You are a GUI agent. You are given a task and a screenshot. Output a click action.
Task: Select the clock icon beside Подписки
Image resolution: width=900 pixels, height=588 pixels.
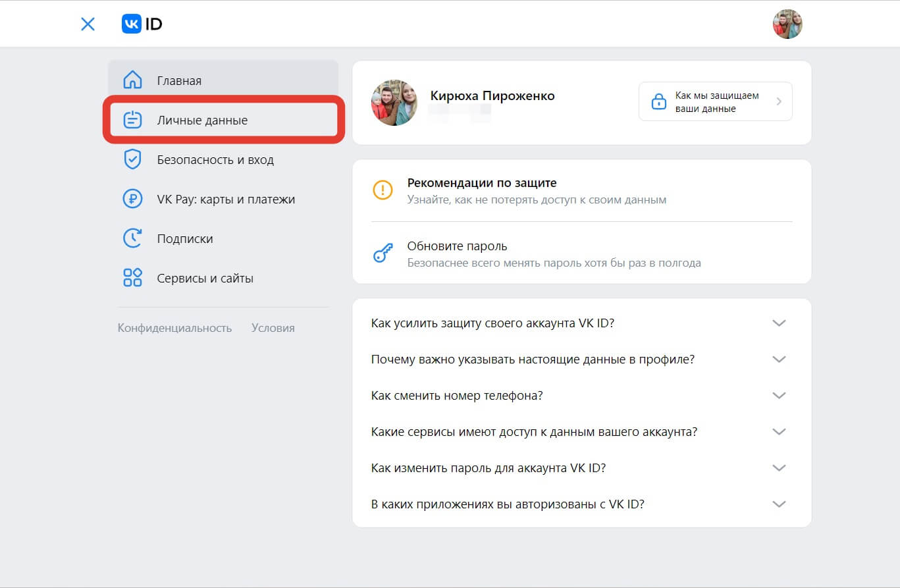(x=132, y=238)
